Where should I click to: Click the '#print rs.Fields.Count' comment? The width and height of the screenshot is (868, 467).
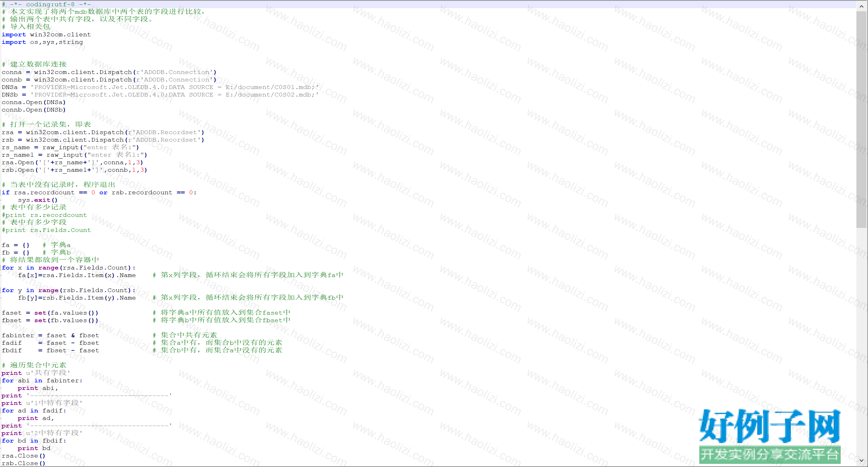tap(46, 230)
